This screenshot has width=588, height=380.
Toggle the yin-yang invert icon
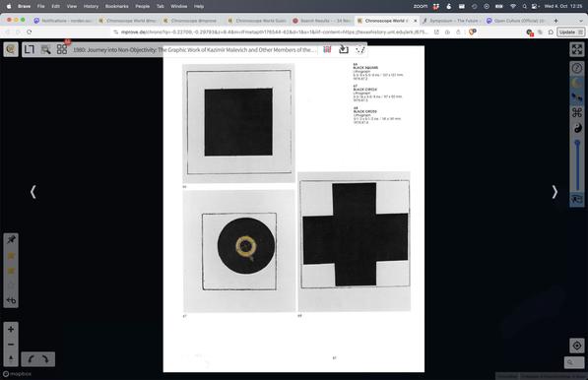pos(577,128)
